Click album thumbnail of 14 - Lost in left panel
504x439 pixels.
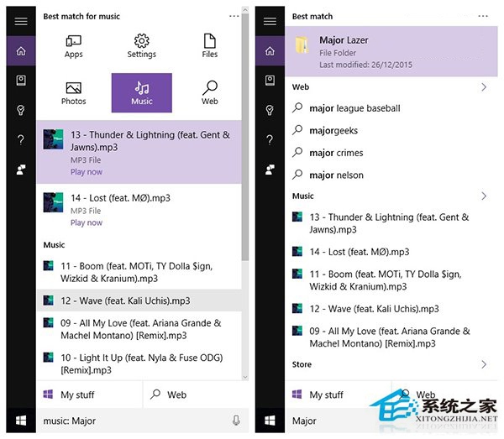54,202
